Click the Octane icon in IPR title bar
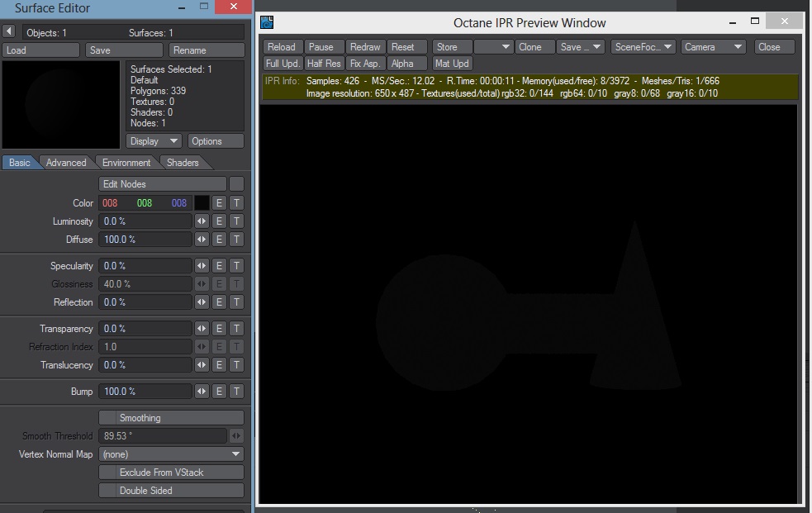The image size is (812, 513). point(267,22)
